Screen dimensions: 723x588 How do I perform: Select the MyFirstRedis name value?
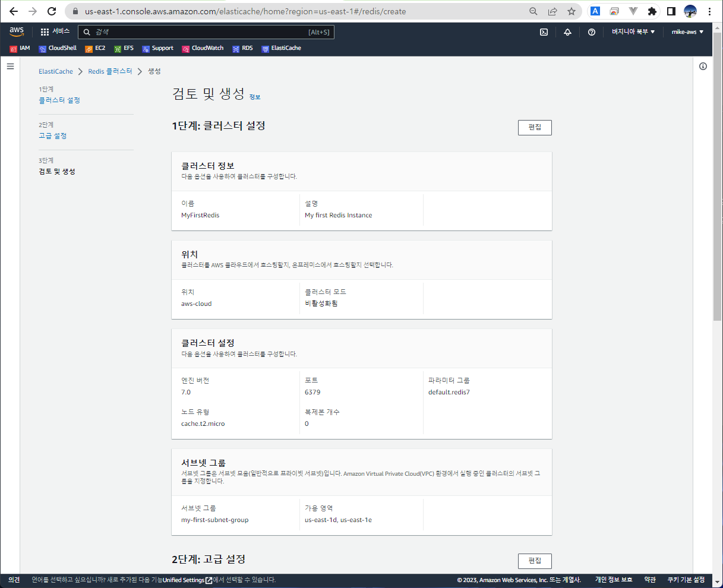pos(200,216)
